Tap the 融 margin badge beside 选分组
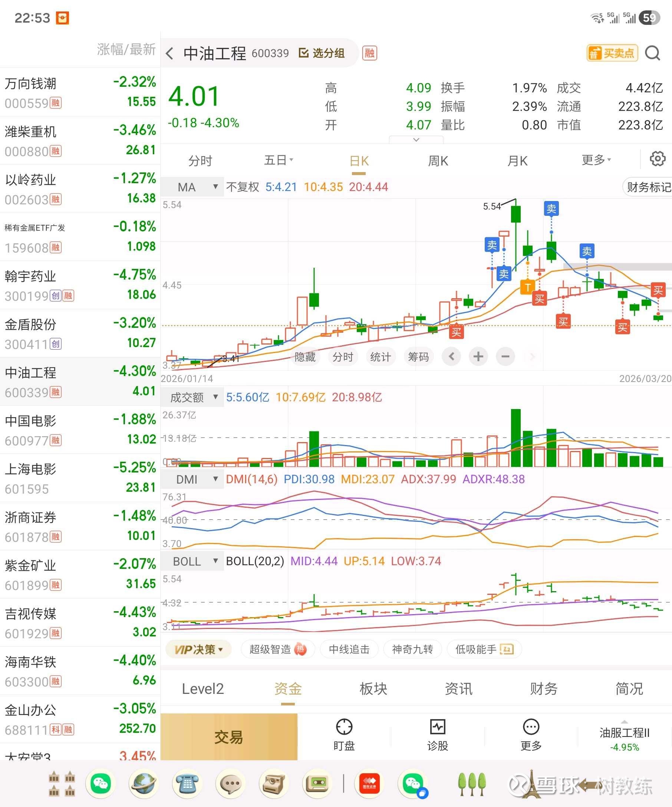 (370, 53)
